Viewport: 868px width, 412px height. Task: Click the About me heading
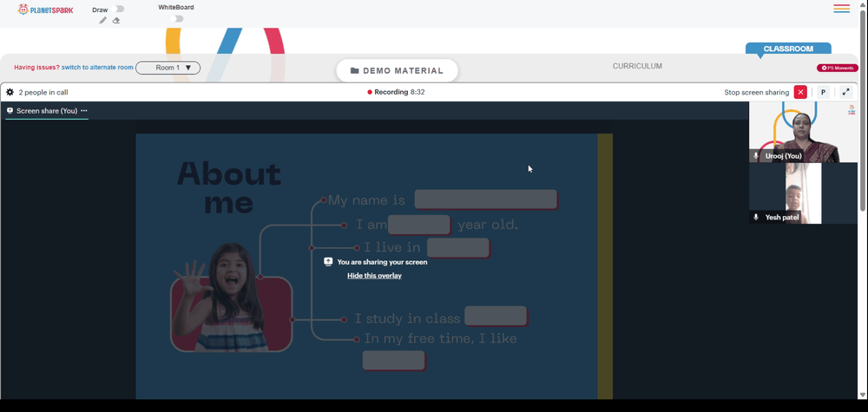(228, 187)
